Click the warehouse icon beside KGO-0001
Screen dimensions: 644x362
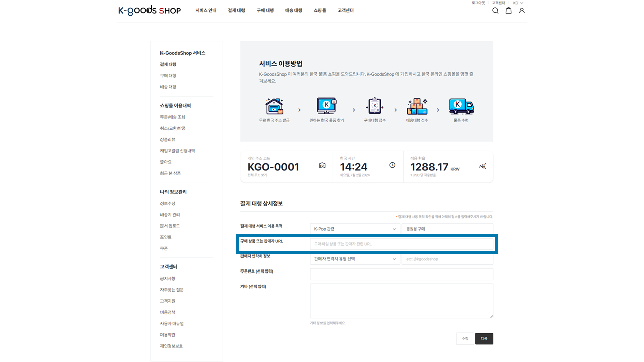click(322, 166)
